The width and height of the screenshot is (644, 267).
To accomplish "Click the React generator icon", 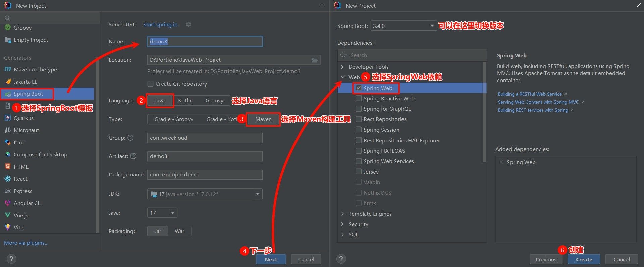I will point(8,179).
